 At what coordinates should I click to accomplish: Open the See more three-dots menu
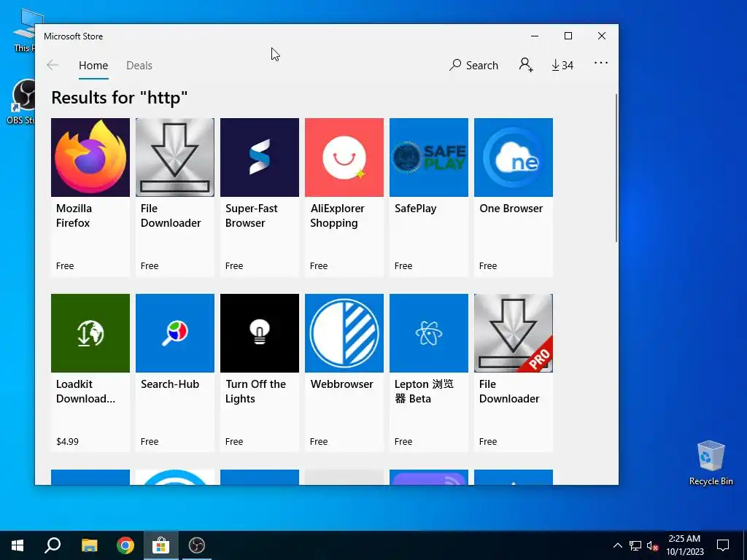click(601, 63)
